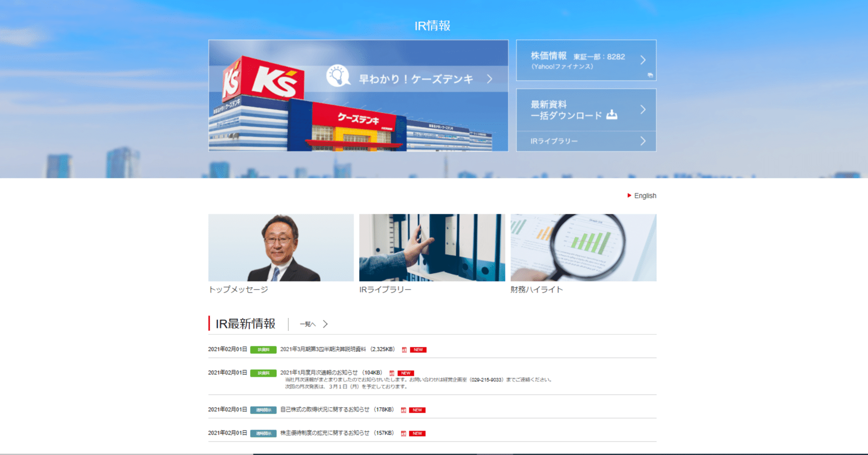Click the chevron on the 株価情報 box

(x=643, y=60)
